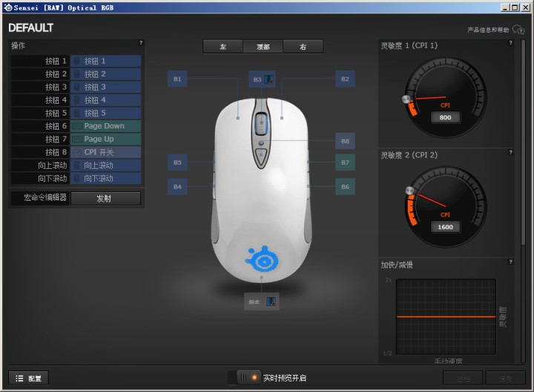Click the B3 scroll wheel illumination icon

[x=268, y=79]
